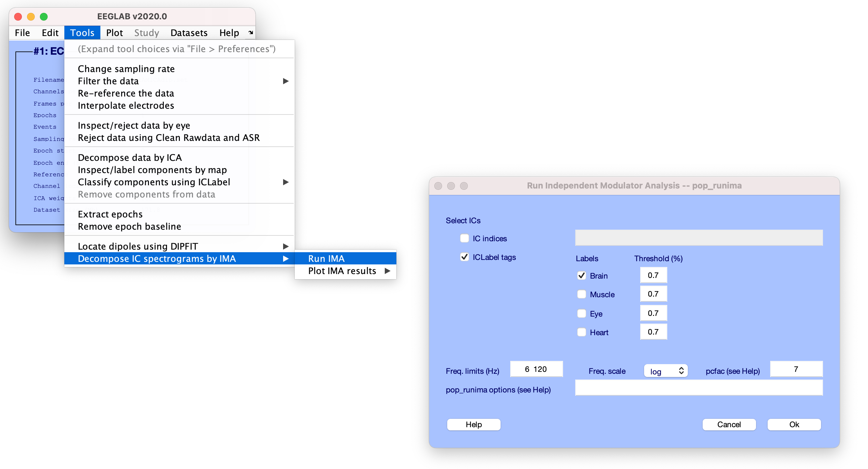Screen dimensions: 868x469
Task: Click the menu bar overflow arrow icon
Action: click(251, 33)
